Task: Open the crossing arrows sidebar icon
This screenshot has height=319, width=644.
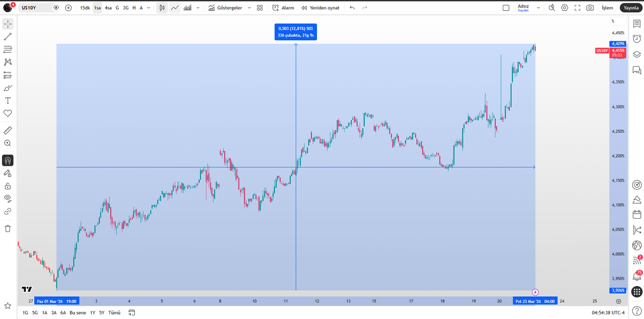Action: [636, 230]
